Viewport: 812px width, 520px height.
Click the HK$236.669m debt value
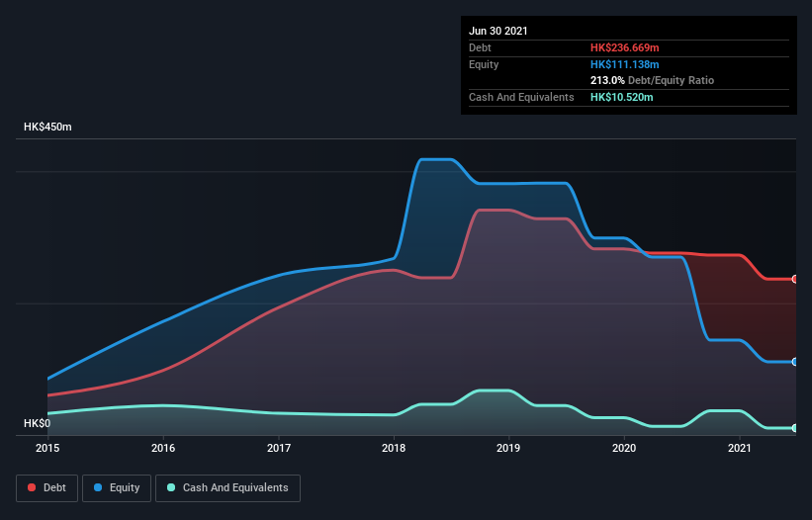click(624, 47)
